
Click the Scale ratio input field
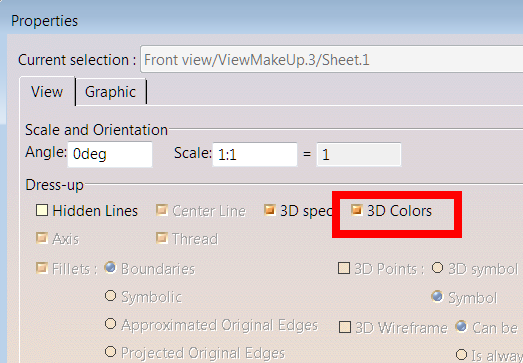pyautogui.click(x=255, y=154)
